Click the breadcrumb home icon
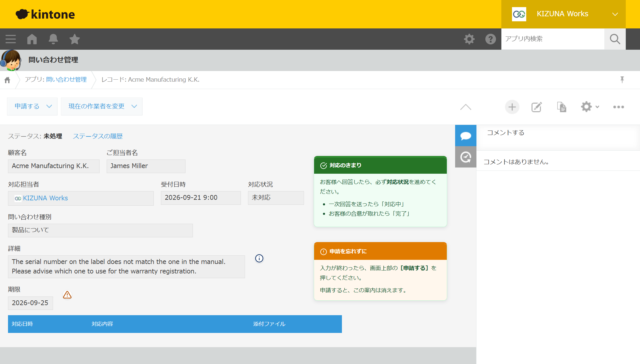Image resolution: width=640 pixels, height=364 pixels. [x=7, y=80]
